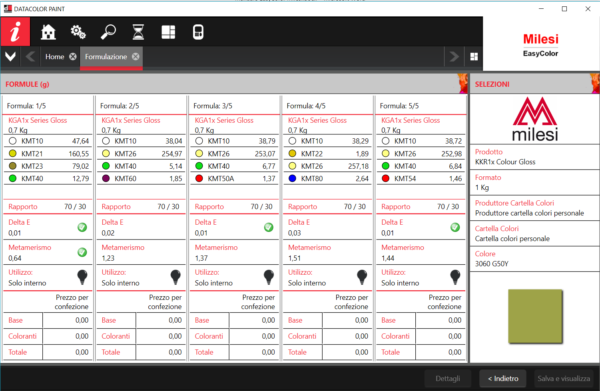Open the magnifying glass search icon
Image resolution: width=600 pixels, height=391 pixels.
(108, 32)
